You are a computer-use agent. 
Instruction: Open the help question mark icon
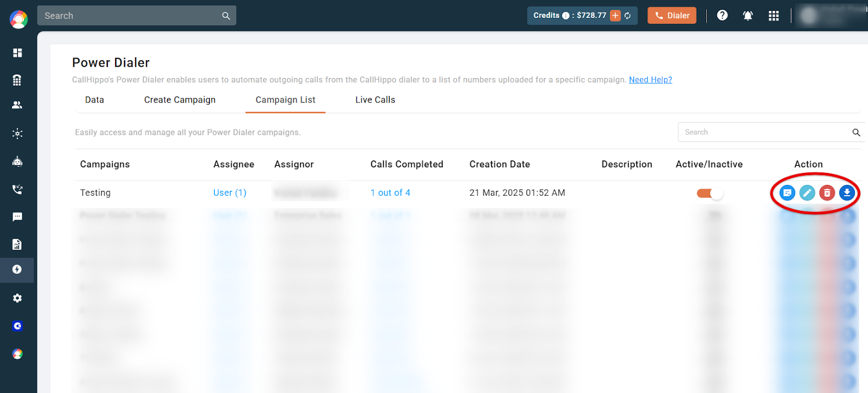point(722,15)
